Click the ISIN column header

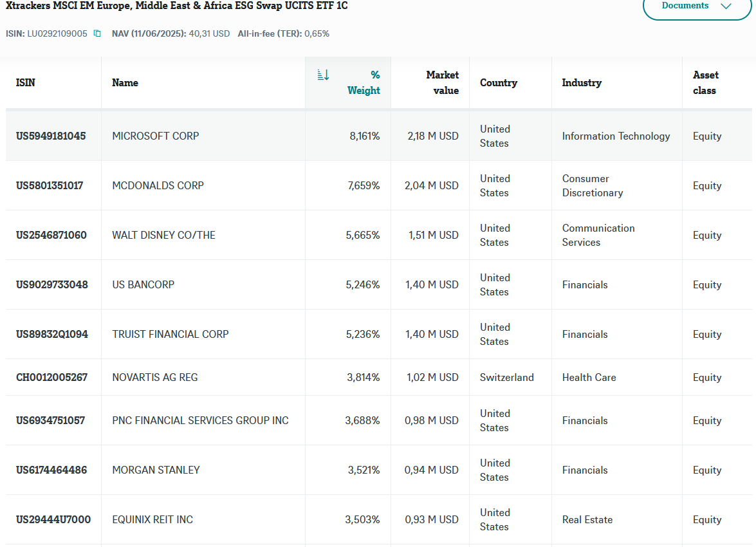coord(26,82)
